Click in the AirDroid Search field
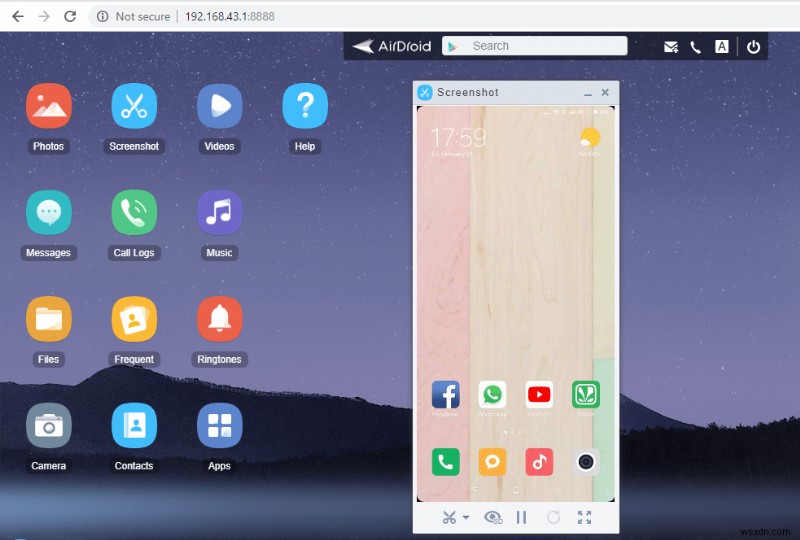Image resolution: width=800 pixels, height=540 pixels. click(534, 46)
